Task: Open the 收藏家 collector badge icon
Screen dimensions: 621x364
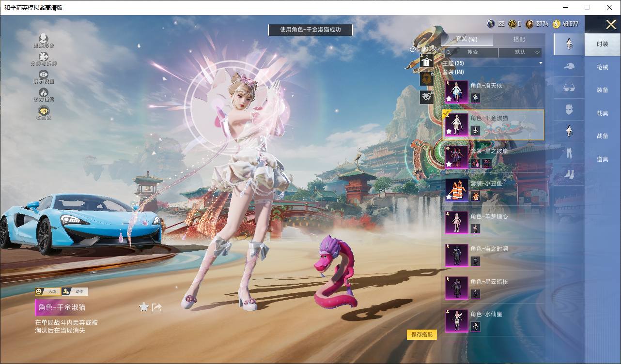Action: coord(44,110)
